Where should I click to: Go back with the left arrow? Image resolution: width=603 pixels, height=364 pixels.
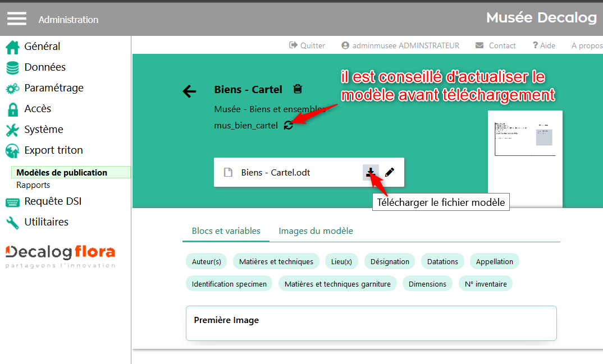[x=189, y=91]
